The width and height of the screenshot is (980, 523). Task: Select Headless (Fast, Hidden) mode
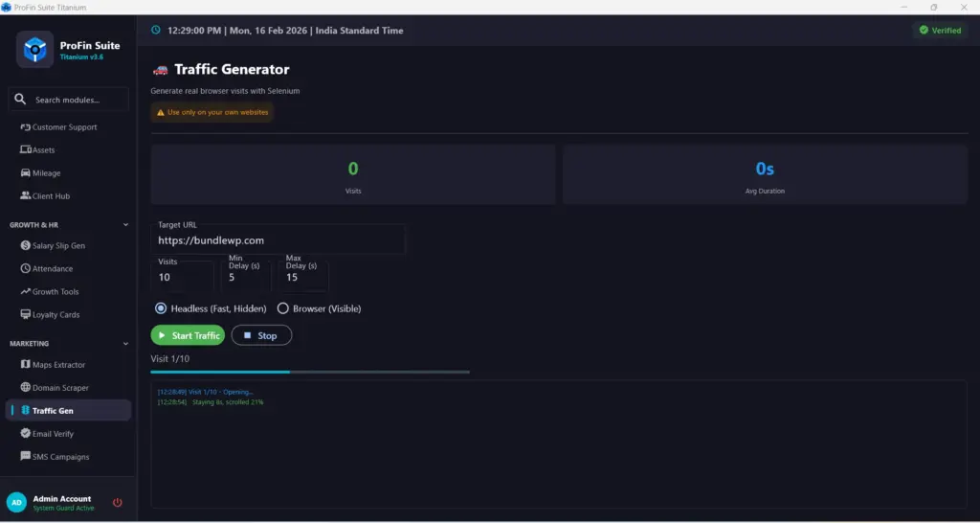pyautogui.click(x=161, y=308)
